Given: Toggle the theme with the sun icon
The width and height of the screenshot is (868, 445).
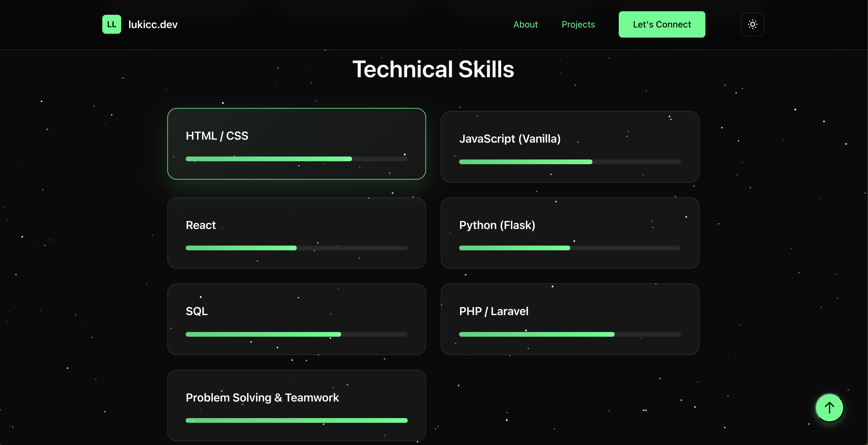Looking at the screenshot, I should point(752,24).
